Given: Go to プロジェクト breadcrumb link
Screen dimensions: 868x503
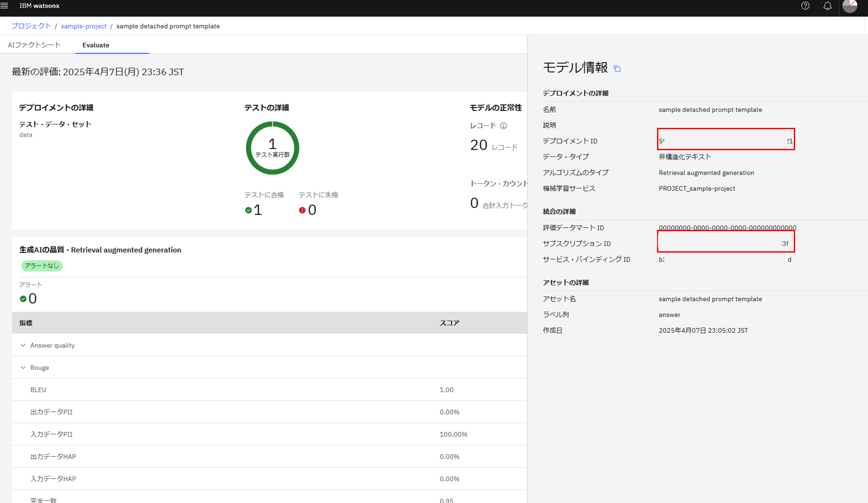Looking at the screenshot, I should (31, 26).
